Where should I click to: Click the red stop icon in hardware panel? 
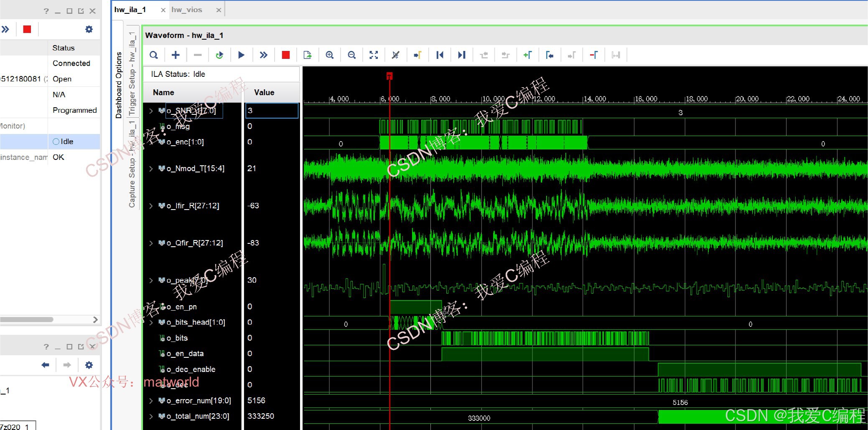click(x=27, y=29)
